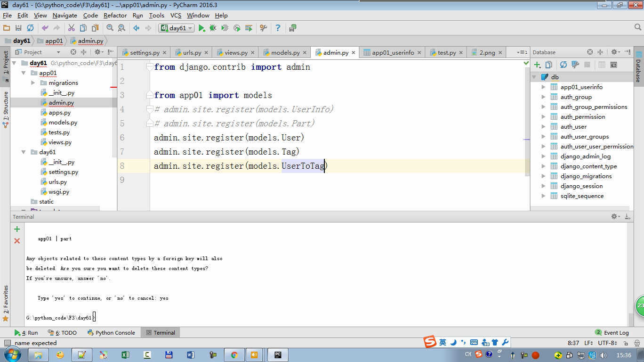Screen dimensions: 644x362
Task: Expand the auth_user table node
Action: point(543,126)
